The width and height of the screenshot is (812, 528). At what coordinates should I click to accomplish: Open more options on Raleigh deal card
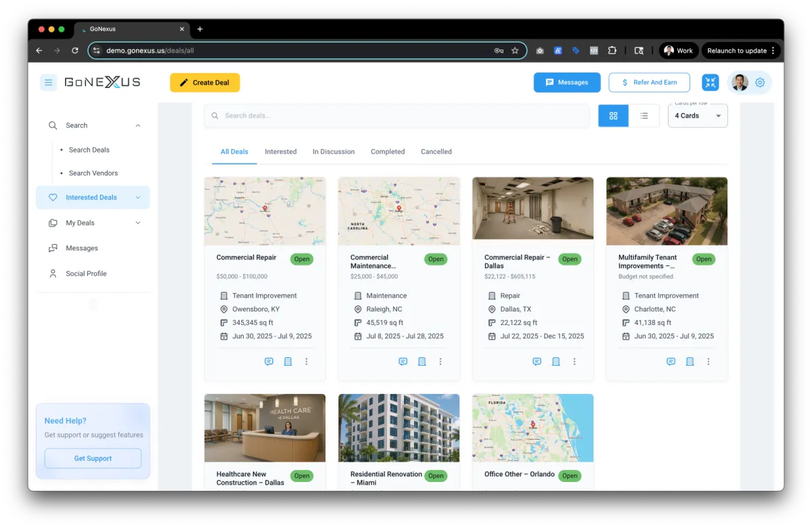441,361
